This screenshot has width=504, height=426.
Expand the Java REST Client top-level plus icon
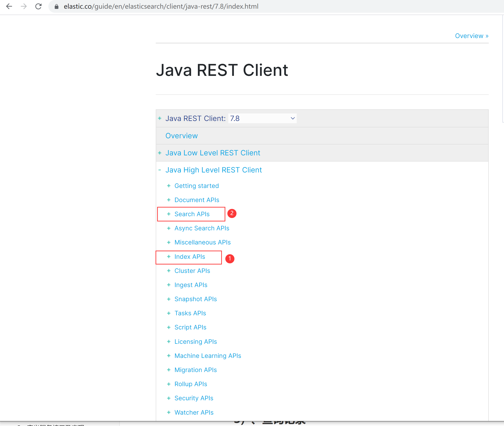click(x=160, y=118)
